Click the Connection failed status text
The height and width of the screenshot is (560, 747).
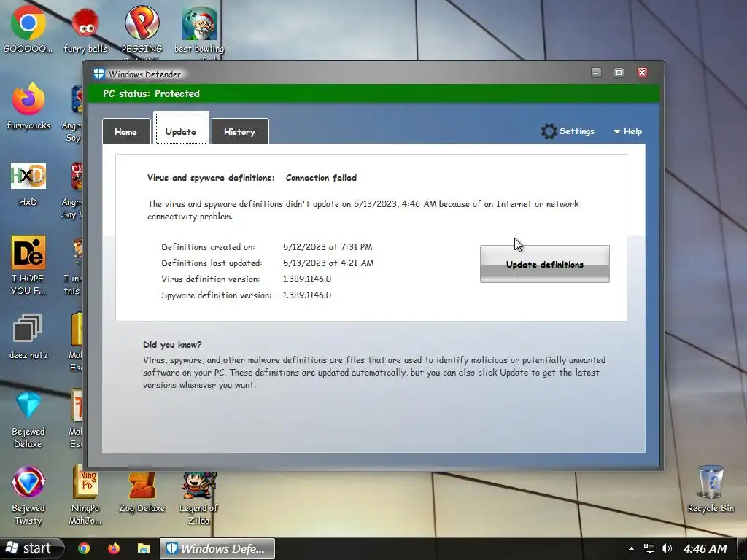click(x=321, y=178)
